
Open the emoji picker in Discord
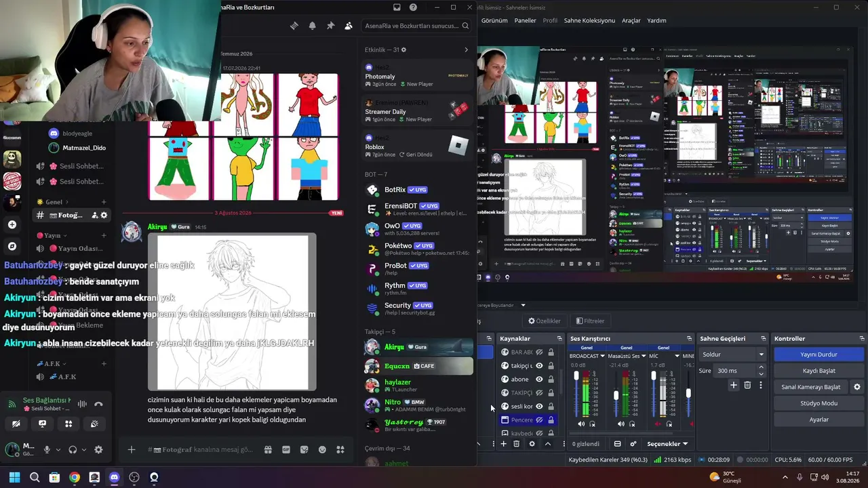point(322,449)
